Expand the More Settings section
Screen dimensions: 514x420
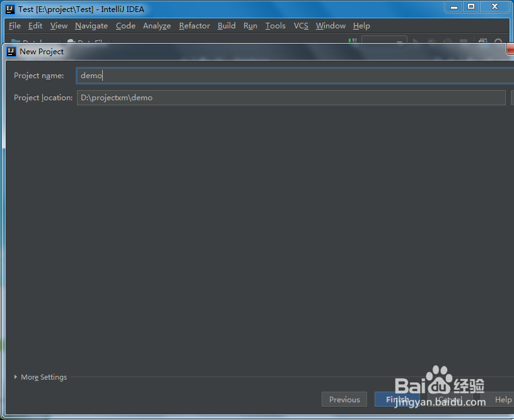(40, 377)
